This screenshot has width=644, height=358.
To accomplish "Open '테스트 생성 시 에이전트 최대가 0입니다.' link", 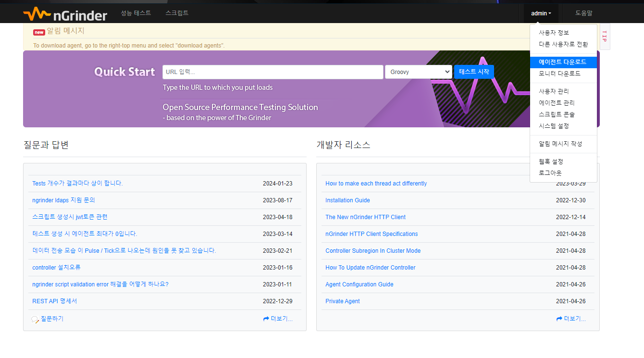I will tap(85, 234).
